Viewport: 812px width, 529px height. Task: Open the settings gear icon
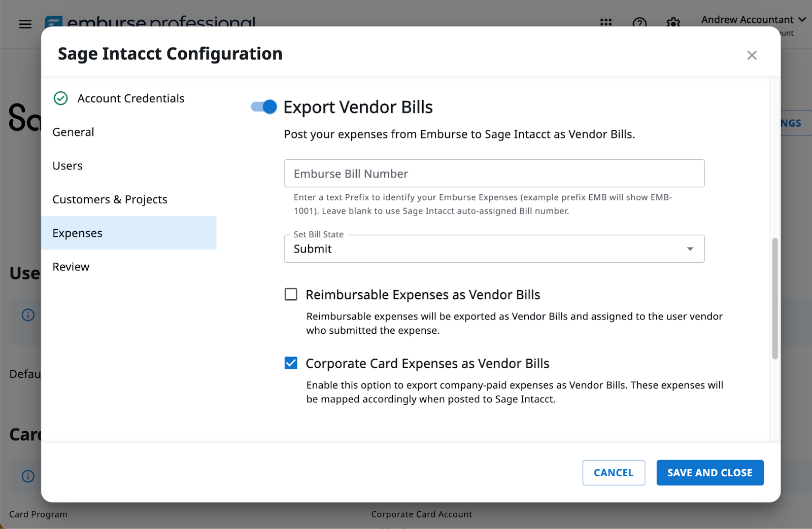[x=673, y=22]
